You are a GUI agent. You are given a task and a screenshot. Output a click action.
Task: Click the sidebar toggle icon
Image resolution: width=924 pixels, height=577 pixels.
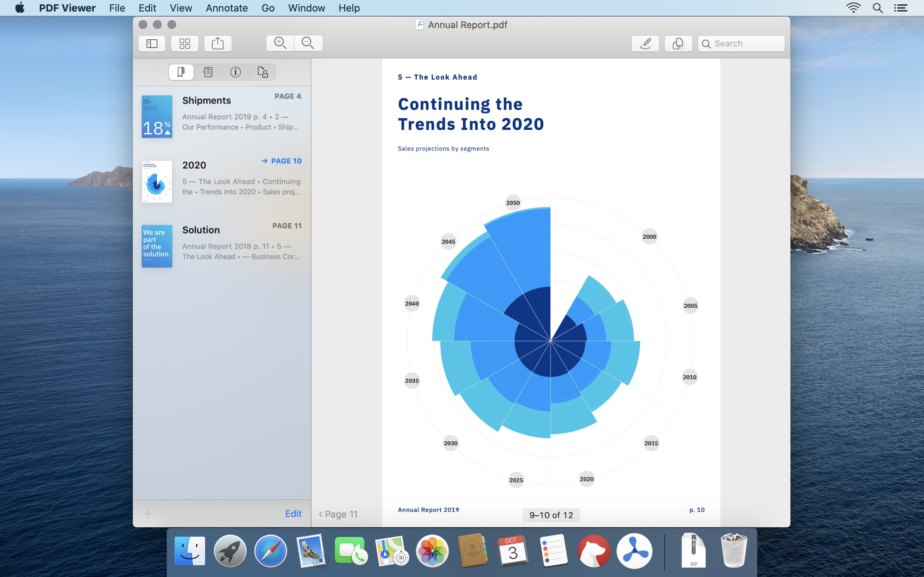[152, 43]
